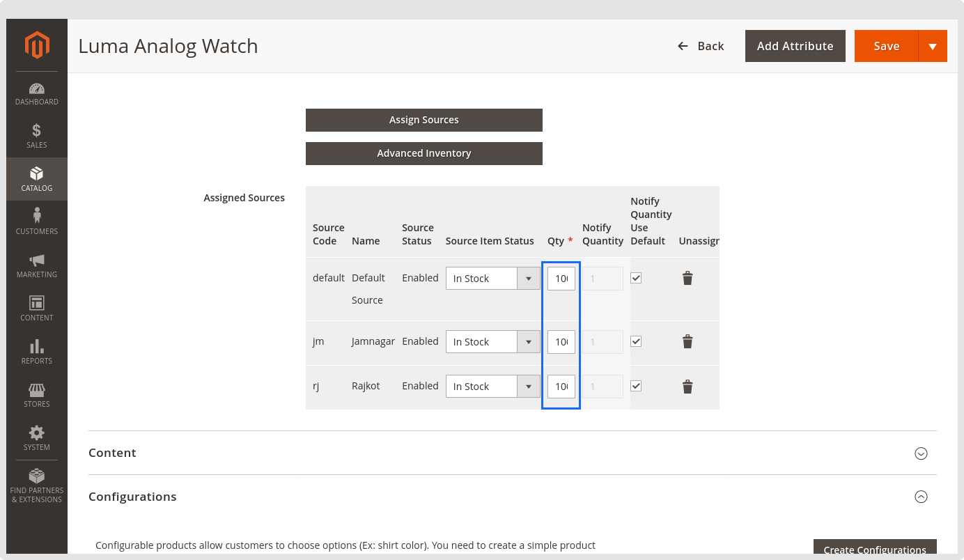Viewport: 964px width, 560px height.
Task: Open Source Item Status dropdown for Jamnagar
Action: point(492,342)
